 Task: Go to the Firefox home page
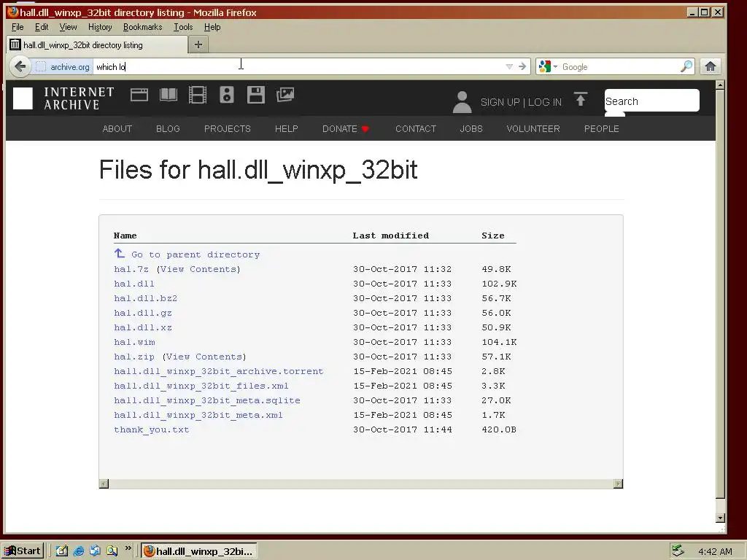[711, 66]
